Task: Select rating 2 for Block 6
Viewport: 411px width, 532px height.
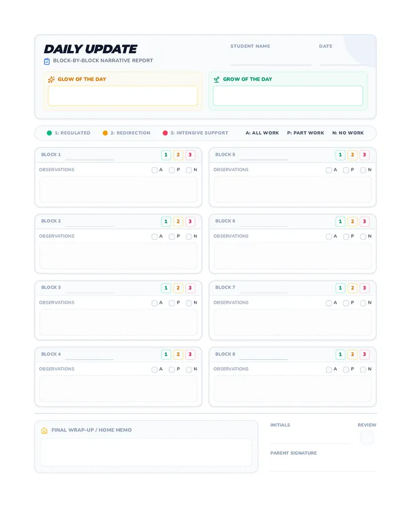Action: (352, 221)
